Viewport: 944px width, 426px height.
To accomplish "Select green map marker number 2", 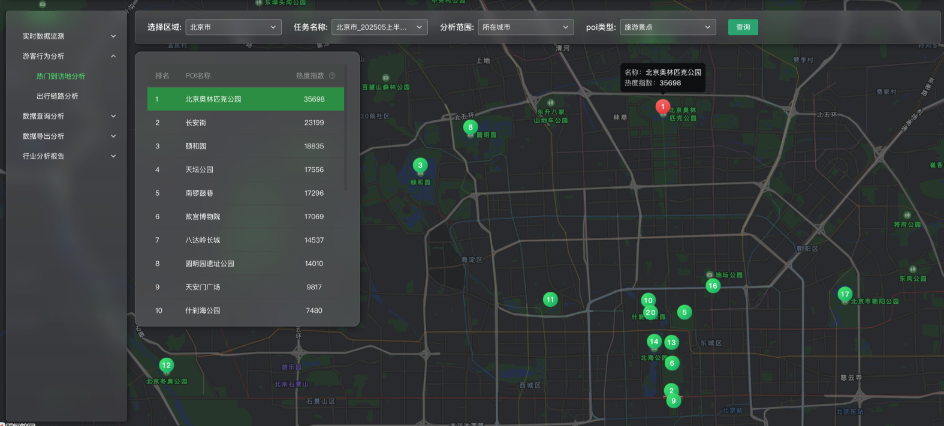I will tap(671, 390).
